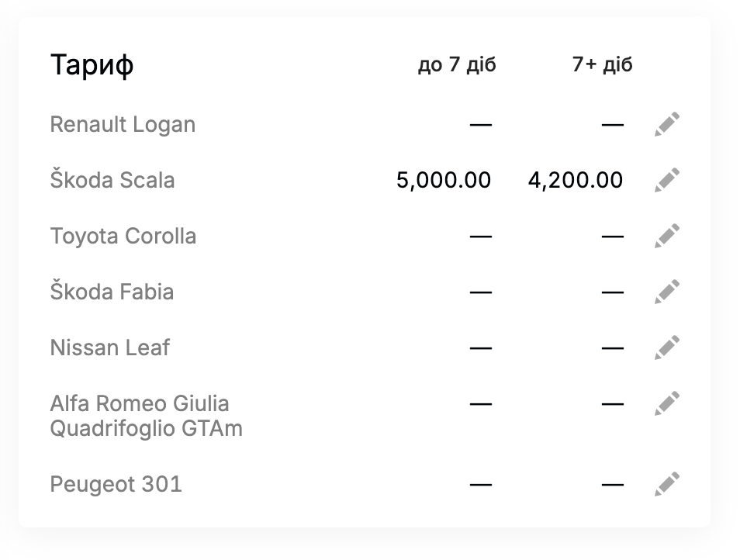Select the Nissan Leaf row label
This screenshot has width=740, height=560.
point(109,347)
